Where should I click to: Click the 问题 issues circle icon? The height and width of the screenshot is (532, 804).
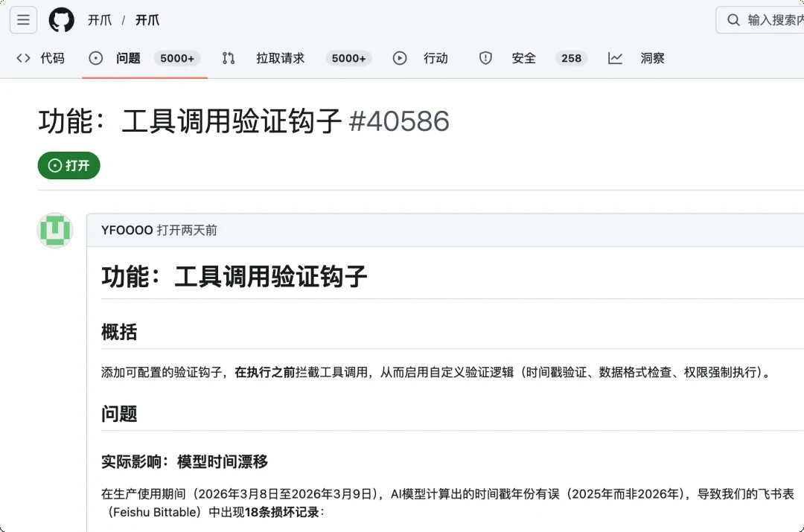point(95,57)
